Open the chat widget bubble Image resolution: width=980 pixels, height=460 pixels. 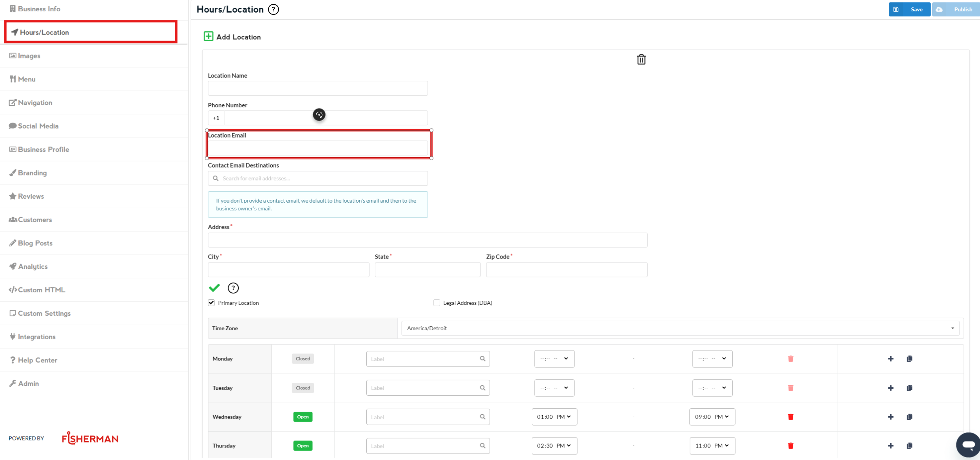(968, 445)
